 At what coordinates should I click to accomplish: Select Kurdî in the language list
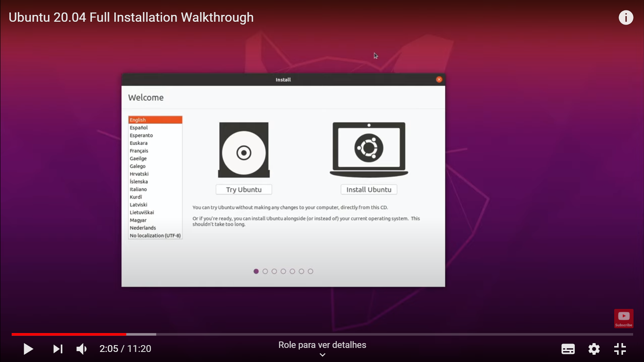pyautogui.click(x=155, y=197)
